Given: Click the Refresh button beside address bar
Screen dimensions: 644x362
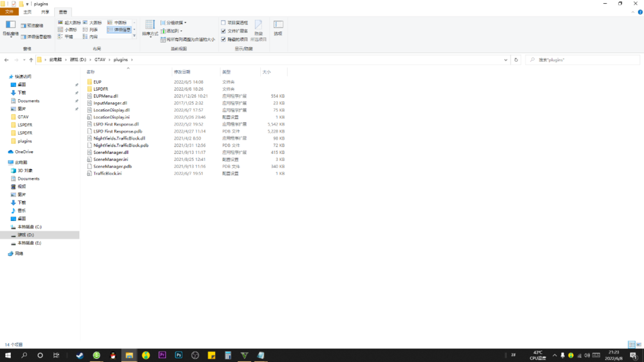Looking at the screenshot, I should point(516,60).
